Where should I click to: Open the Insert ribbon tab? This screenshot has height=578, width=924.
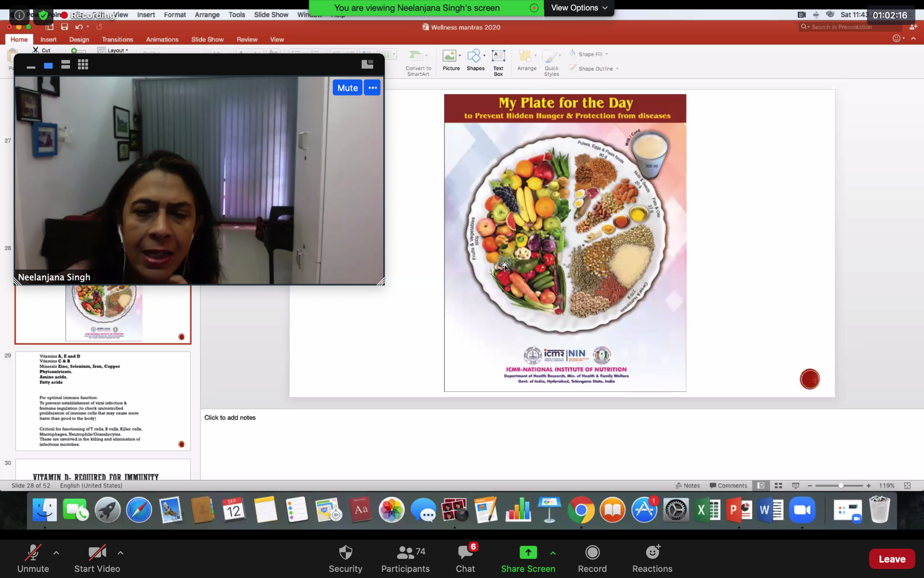tap(48, 39)
